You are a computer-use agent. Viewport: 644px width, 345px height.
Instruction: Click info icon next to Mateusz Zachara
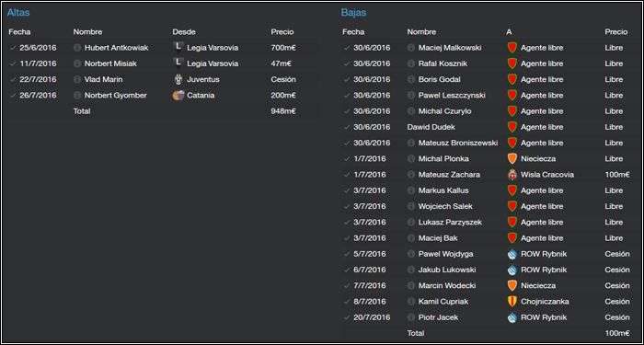coord(410,175)
